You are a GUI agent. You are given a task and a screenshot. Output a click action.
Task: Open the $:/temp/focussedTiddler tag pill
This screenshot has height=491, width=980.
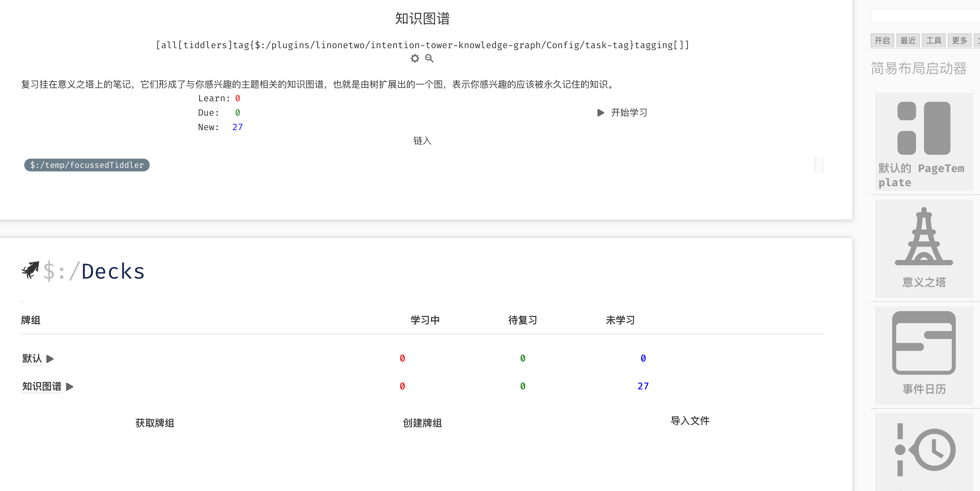point(87,165)
